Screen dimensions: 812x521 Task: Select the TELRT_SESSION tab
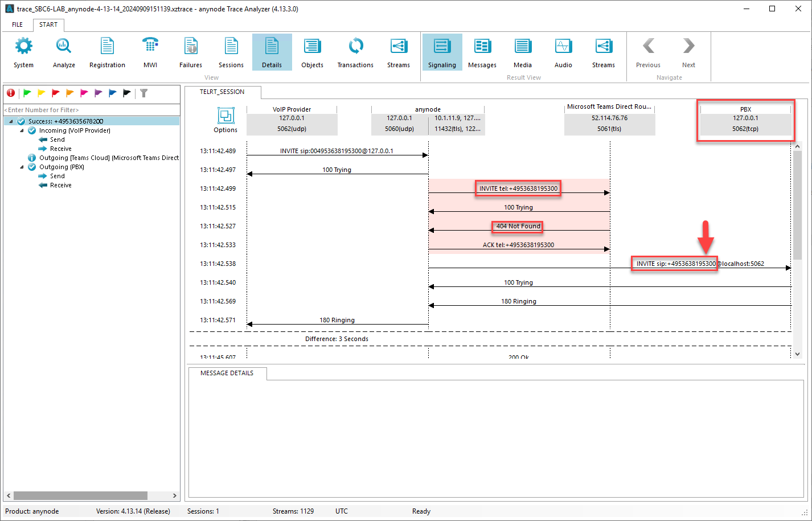[x=222, y=92]
